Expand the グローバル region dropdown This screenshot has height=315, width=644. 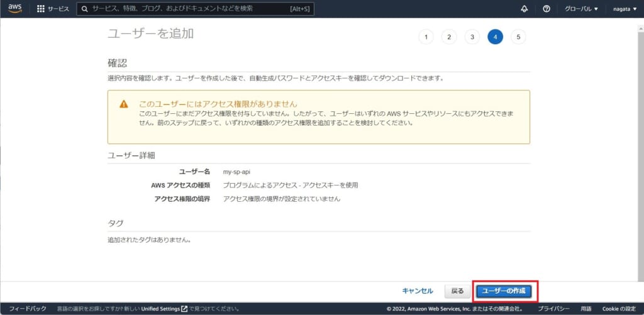581,9
